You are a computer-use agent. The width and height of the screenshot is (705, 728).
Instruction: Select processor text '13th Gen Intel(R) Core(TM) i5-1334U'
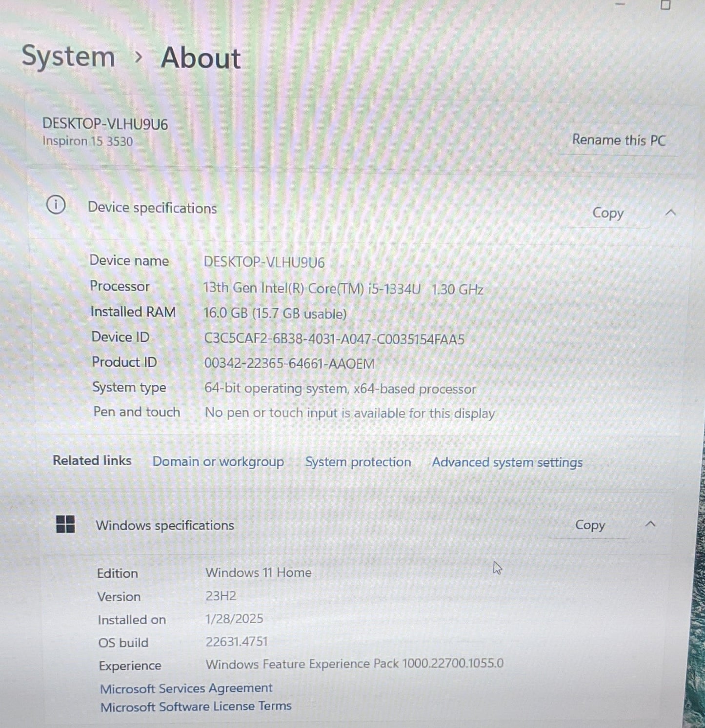(312, 289)
